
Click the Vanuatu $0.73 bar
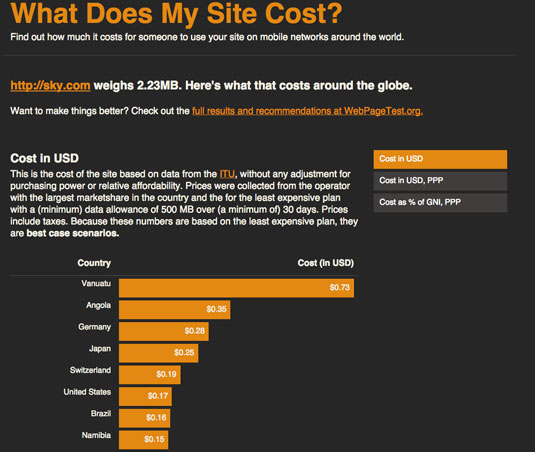[x=236, y=288]
